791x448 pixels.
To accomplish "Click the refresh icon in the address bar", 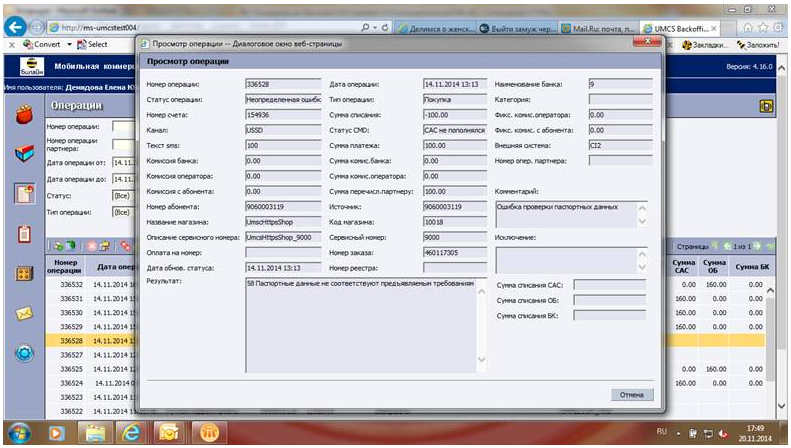I will (x=385, y=28).
